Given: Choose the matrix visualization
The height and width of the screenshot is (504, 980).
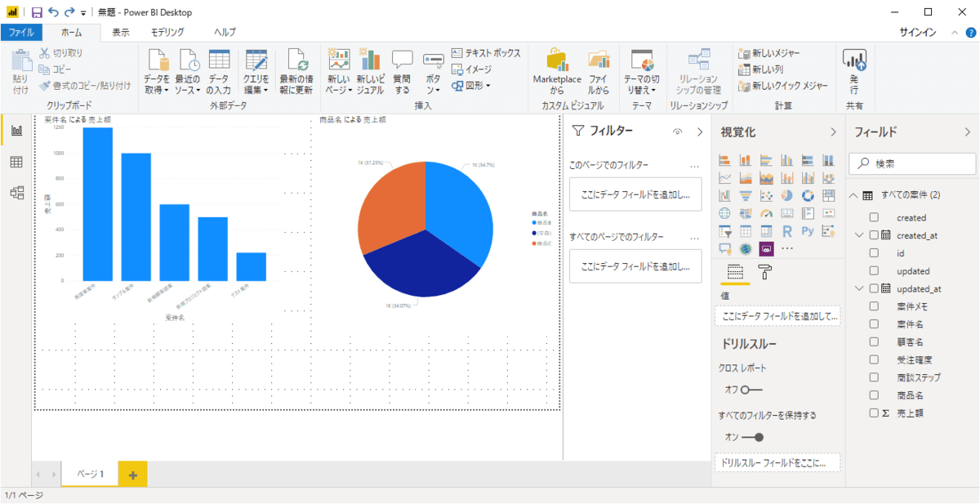Looking at the screenshot, I should [x=767, y=231].
